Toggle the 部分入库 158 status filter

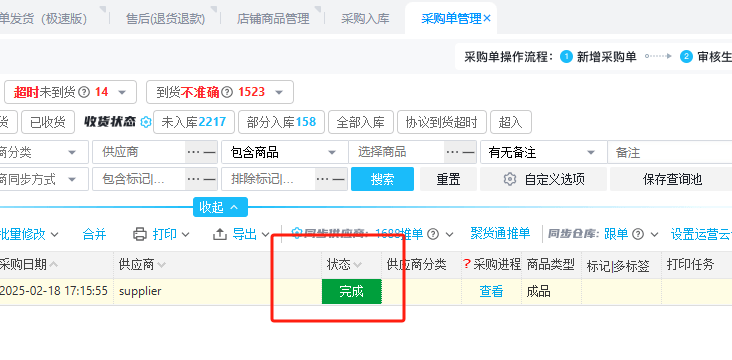click(282, 122)
